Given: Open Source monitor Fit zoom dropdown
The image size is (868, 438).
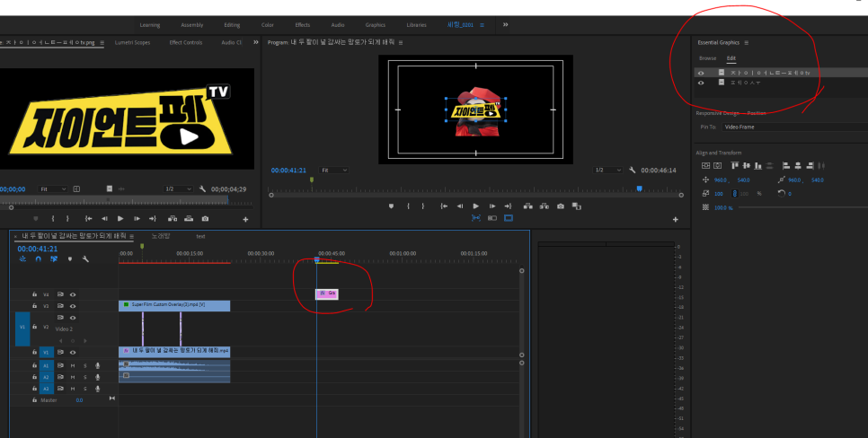Looking at the screenshot, I should point(53,189).
